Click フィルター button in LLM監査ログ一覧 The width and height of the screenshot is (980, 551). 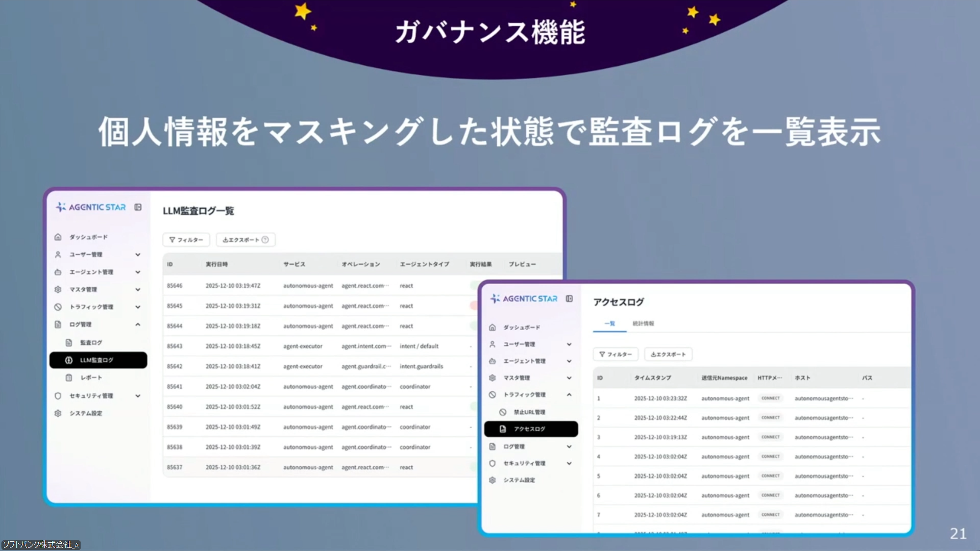coord(186,240)
